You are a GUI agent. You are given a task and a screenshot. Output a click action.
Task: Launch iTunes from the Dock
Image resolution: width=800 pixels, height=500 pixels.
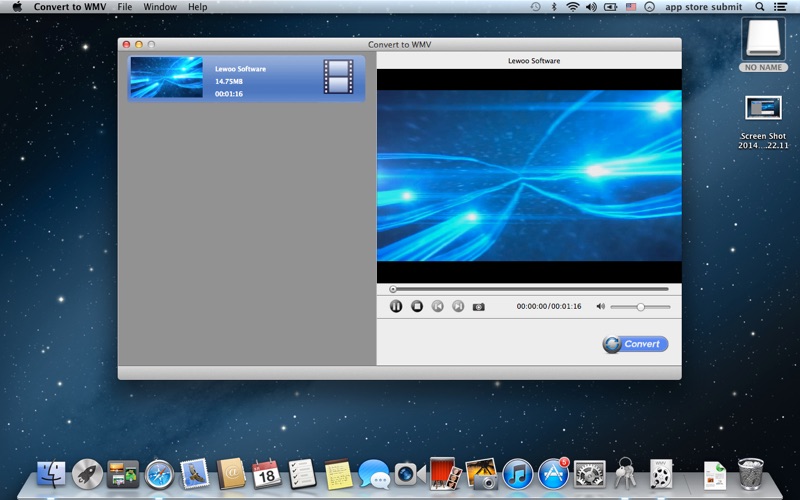[517, 474]
